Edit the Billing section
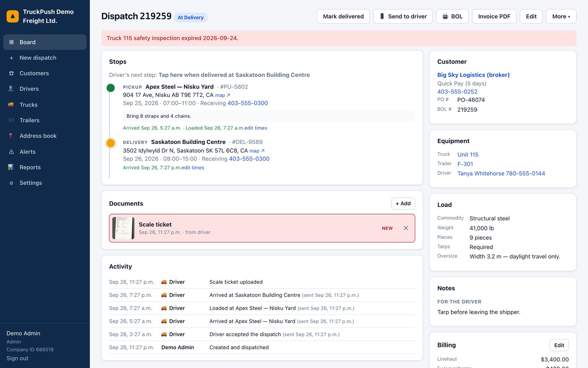Viewport: 588px width, 368px height. point(559,345)
